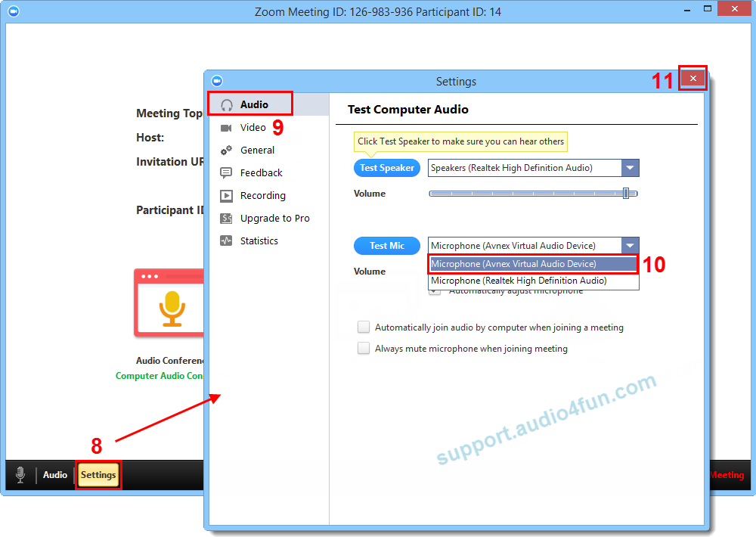Image resolution: width=756 pixels, height=537 pixels.
Task: Click the camera icon beside Video
Action: [226, 128]
